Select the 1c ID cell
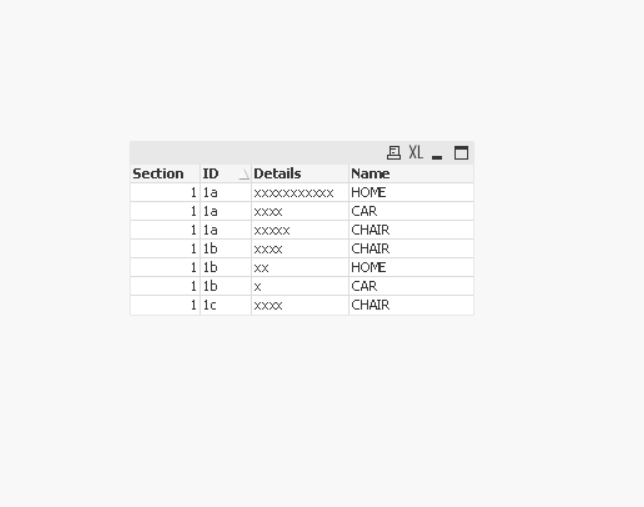This screenshot has width=644, height=507. 209,305
